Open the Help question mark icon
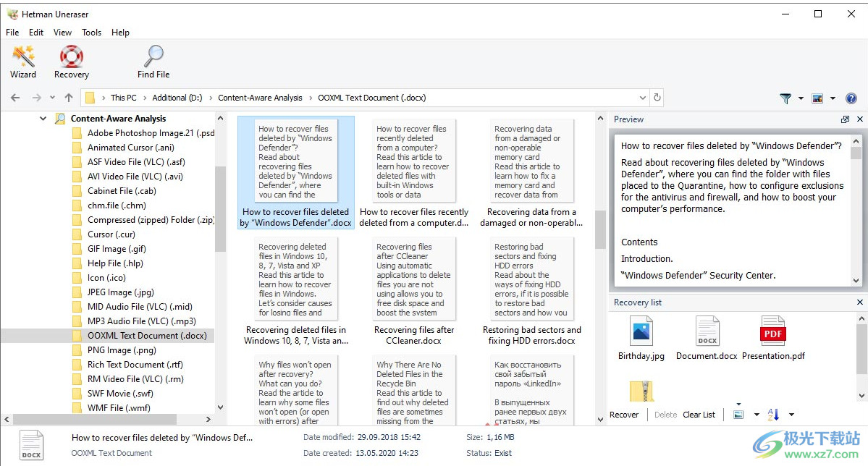This screenshot has width=868, height=466. click(851, 98)
